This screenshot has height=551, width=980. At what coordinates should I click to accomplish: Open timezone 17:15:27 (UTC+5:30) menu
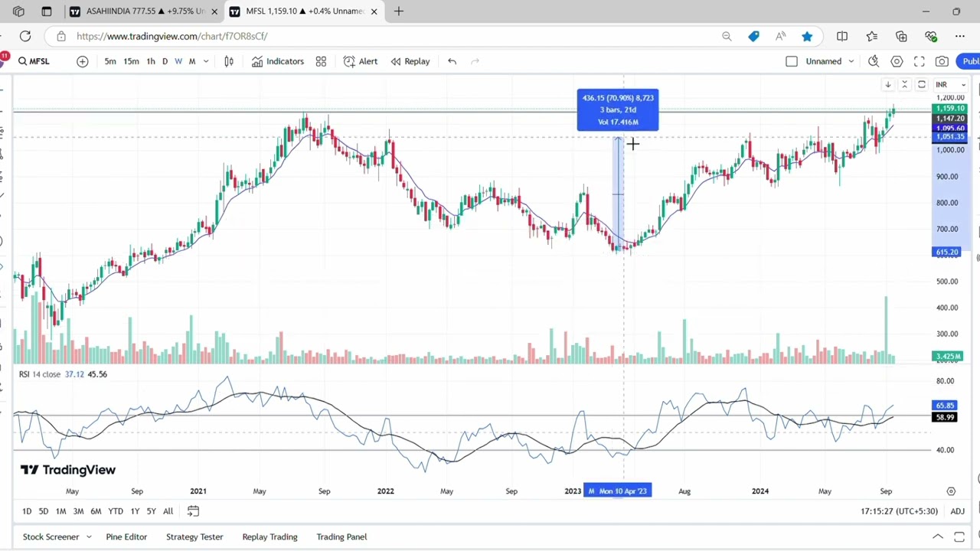pyautogui.click(x=899, y=511)
